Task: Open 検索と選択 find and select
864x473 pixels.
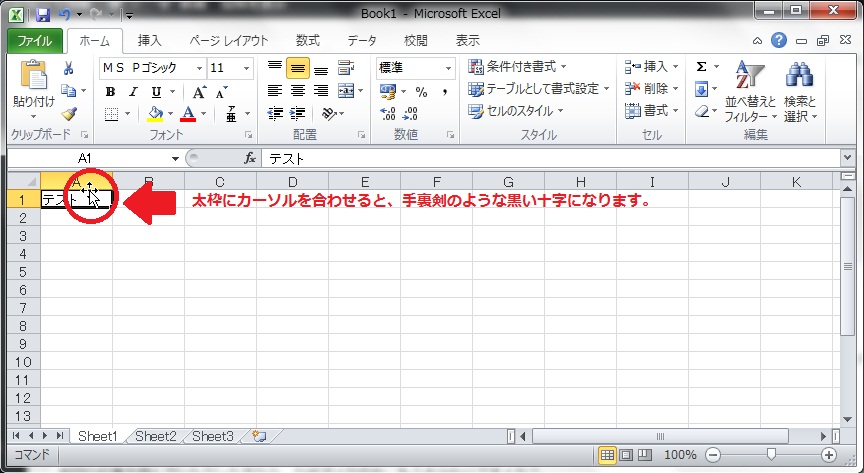Action: click(800, 91)
